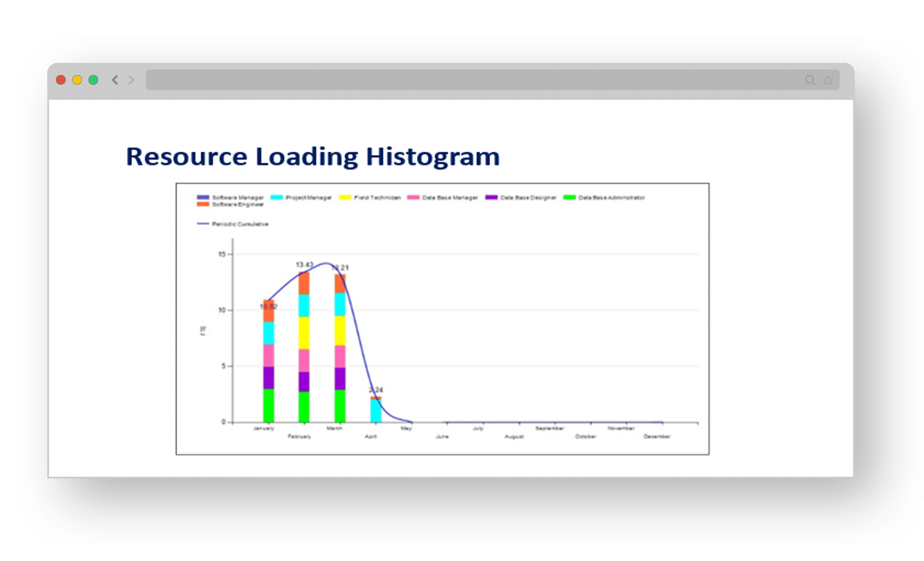Click the 15 tick on the y-axis
Screen dimensions: 924x561
[222, 254]
